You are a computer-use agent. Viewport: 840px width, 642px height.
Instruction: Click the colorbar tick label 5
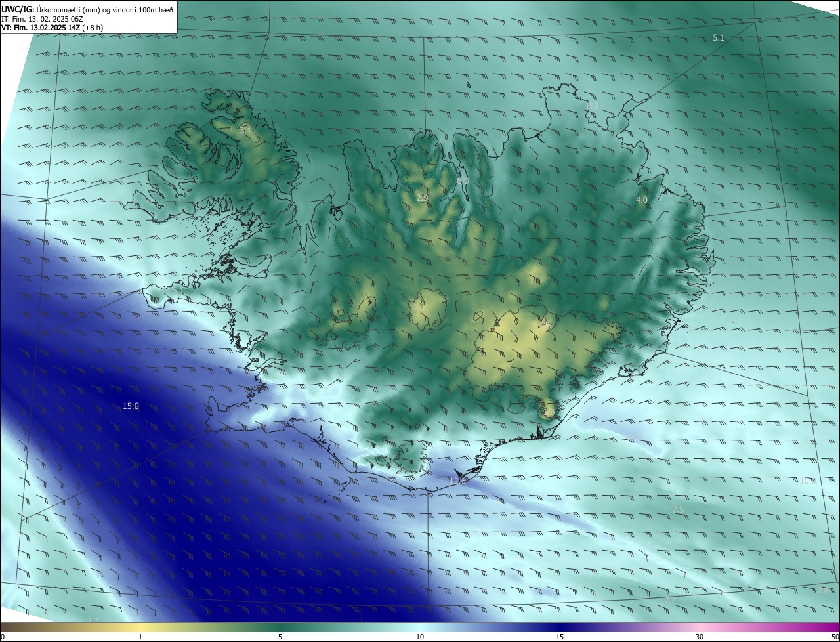click(280, 637)
